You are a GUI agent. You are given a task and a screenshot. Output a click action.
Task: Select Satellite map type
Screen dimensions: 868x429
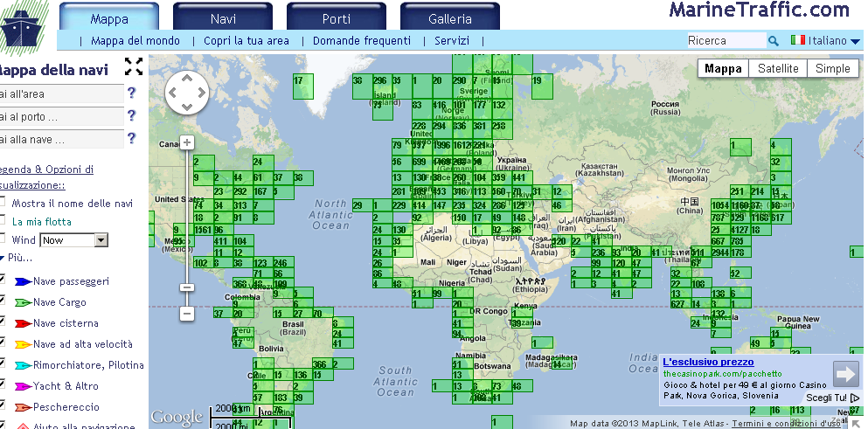tap(778, 69)
